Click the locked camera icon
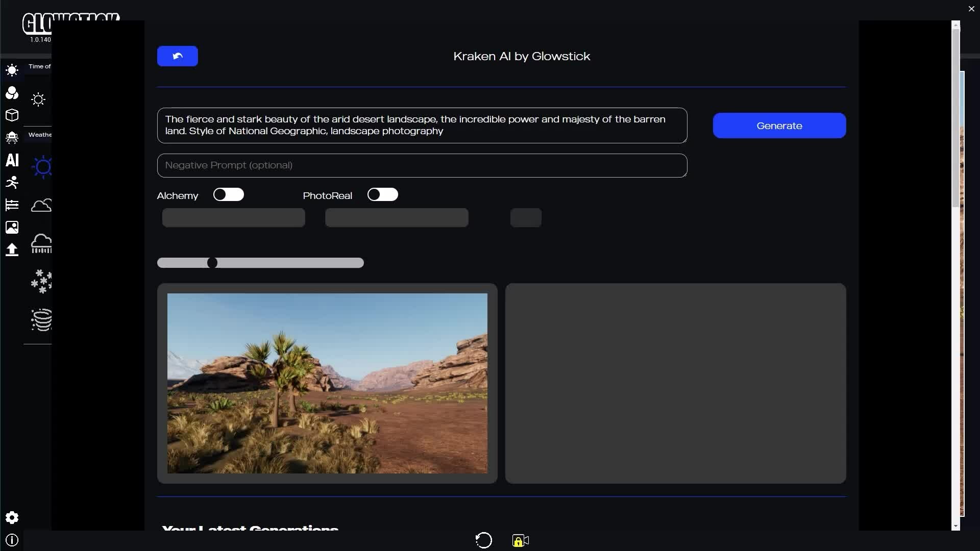Viewport: 980px width, 551px height. pos(520,540)
